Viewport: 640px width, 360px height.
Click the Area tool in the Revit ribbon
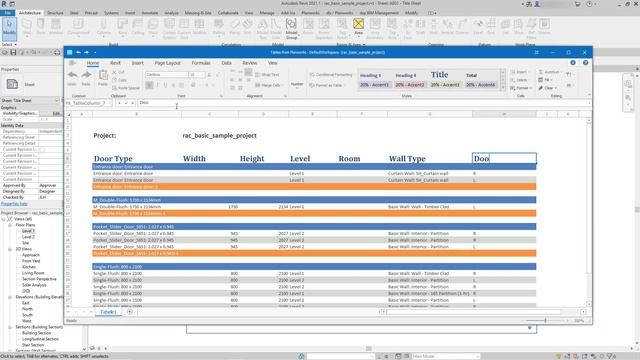[358, 27]
